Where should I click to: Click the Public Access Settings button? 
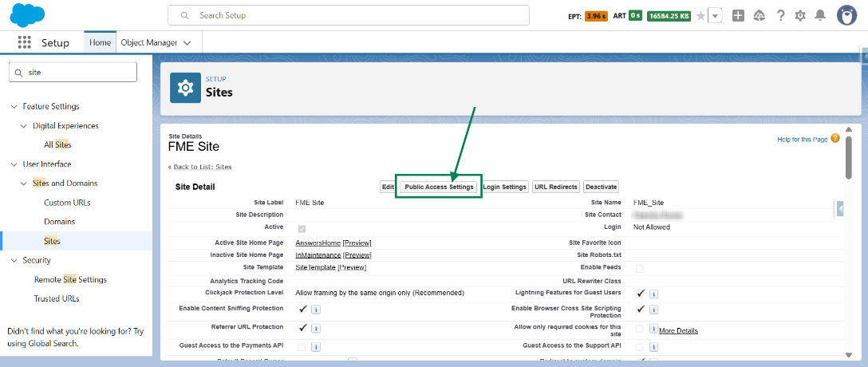(439, 187)
